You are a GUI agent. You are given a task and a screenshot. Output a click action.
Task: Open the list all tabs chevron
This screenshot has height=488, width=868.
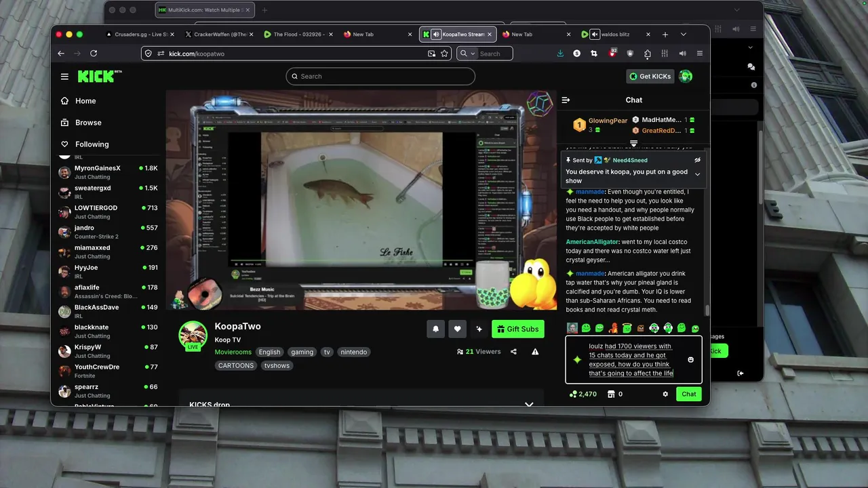point(684,35)
